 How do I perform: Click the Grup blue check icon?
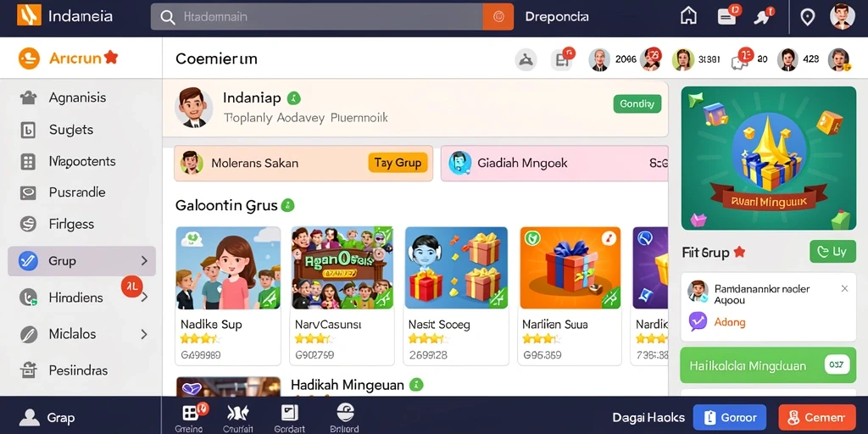coord(28,261)
